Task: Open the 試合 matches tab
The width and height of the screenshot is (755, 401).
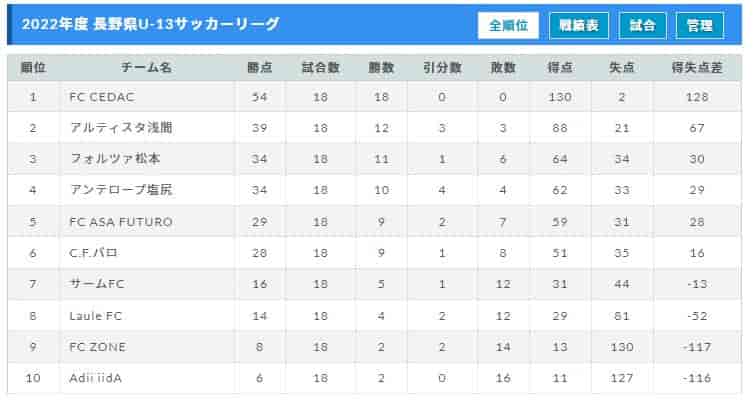Action: point(643,25)
